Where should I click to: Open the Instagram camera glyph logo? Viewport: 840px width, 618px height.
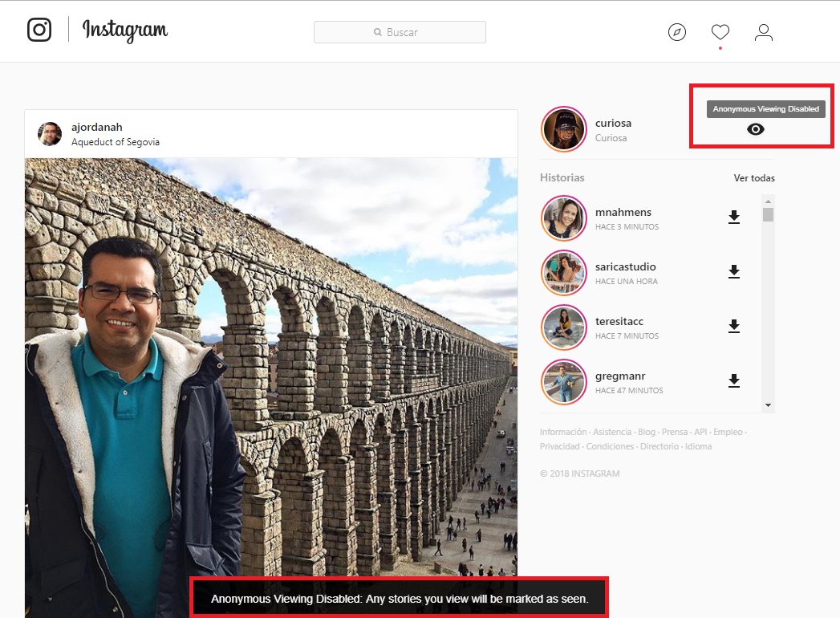click(39, 30)
